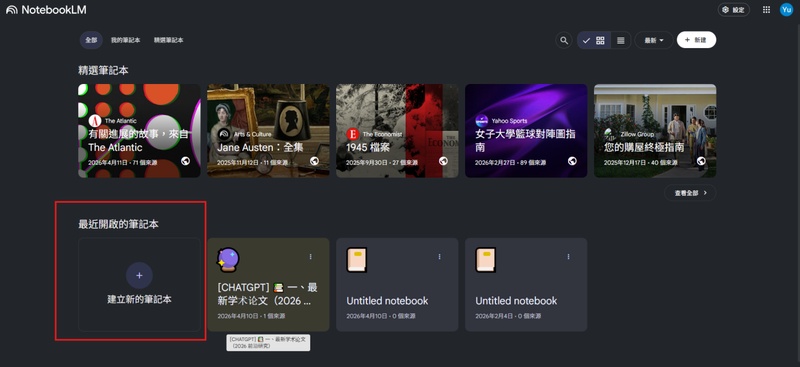
Task: Click the 最近開啟的筆記本 section heading
Action: tap(118, 224)
